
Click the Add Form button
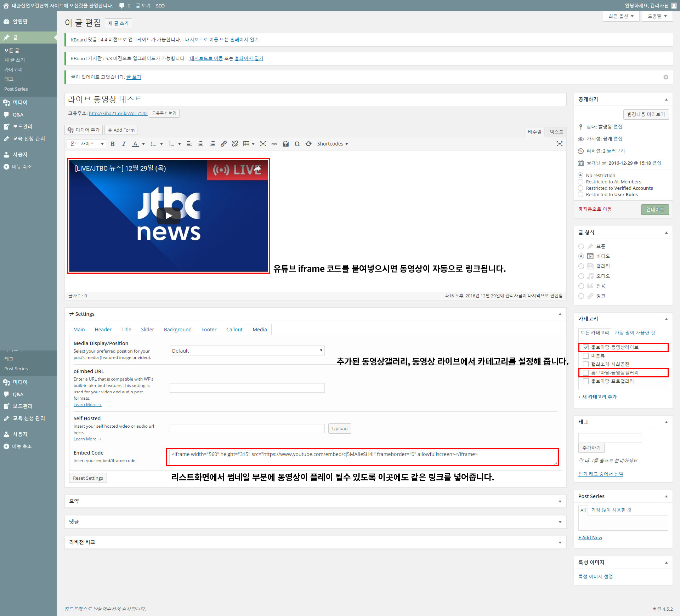click(x=121, y=130)
